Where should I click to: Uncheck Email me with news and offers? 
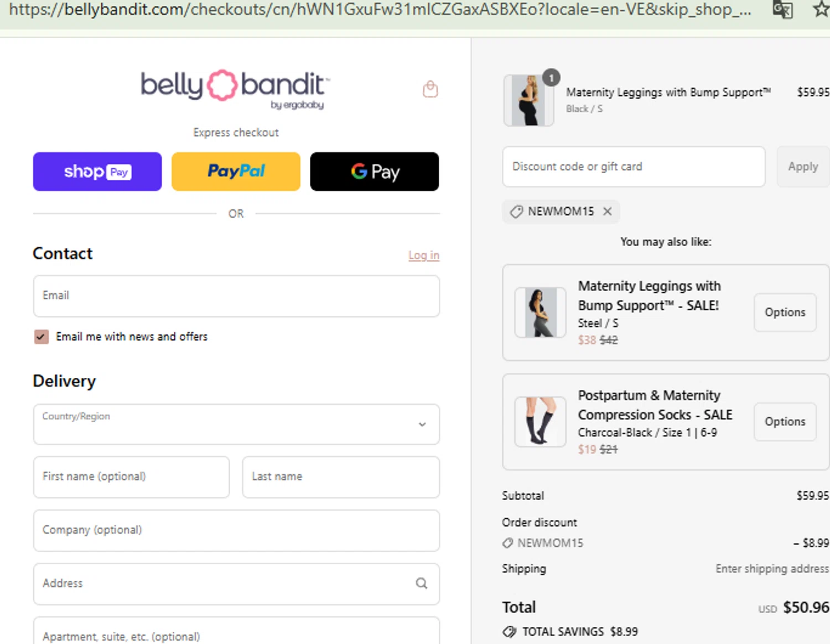click(41, 336)
